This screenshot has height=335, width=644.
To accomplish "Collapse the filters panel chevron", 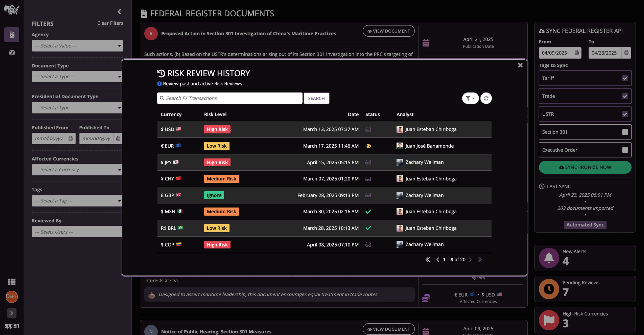I will click(120, 12).
